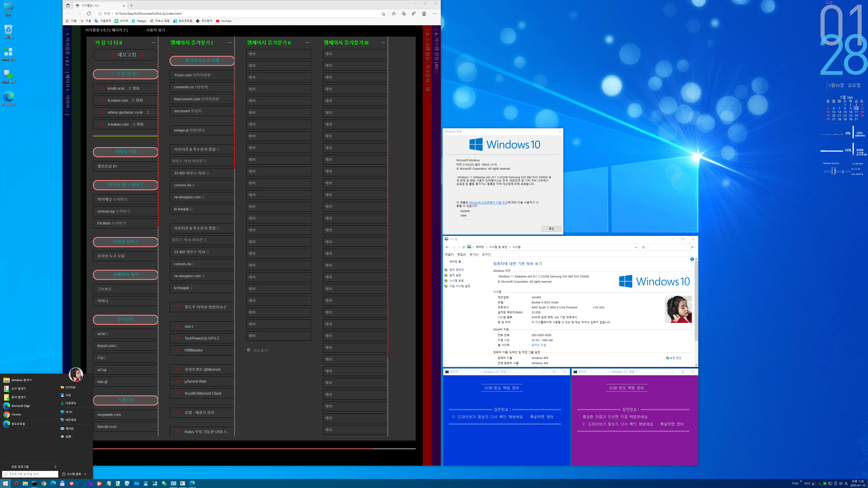The image size is (868, 488).
Task: Open 웹페이지 즐겨찾기 III column options
Action: (x=383, y=43)
